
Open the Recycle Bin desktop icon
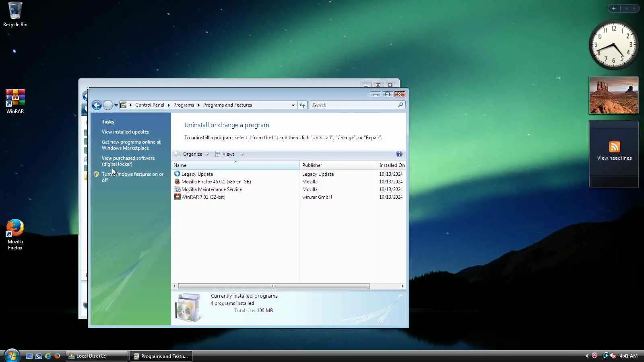point(15,14)
